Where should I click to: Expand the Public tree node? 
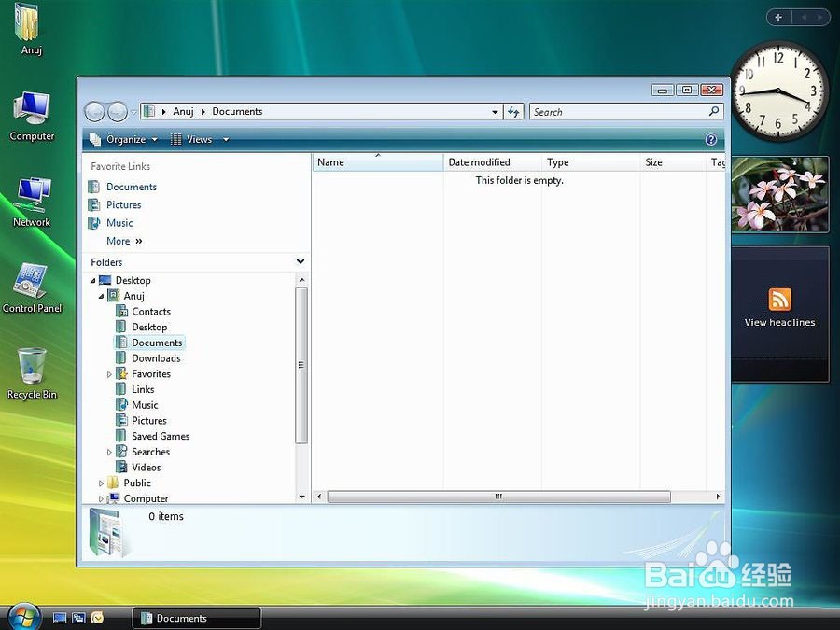pos(101,483)
